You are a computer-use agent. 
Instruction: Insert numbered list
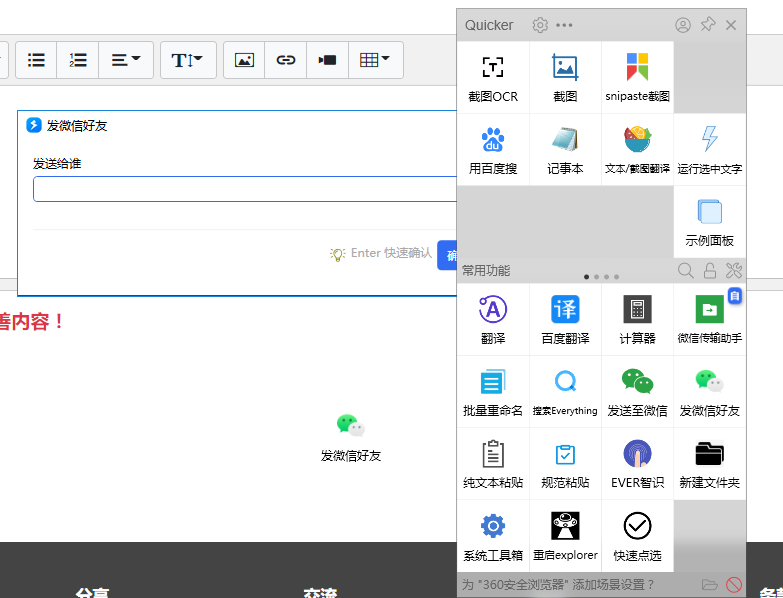78,60
